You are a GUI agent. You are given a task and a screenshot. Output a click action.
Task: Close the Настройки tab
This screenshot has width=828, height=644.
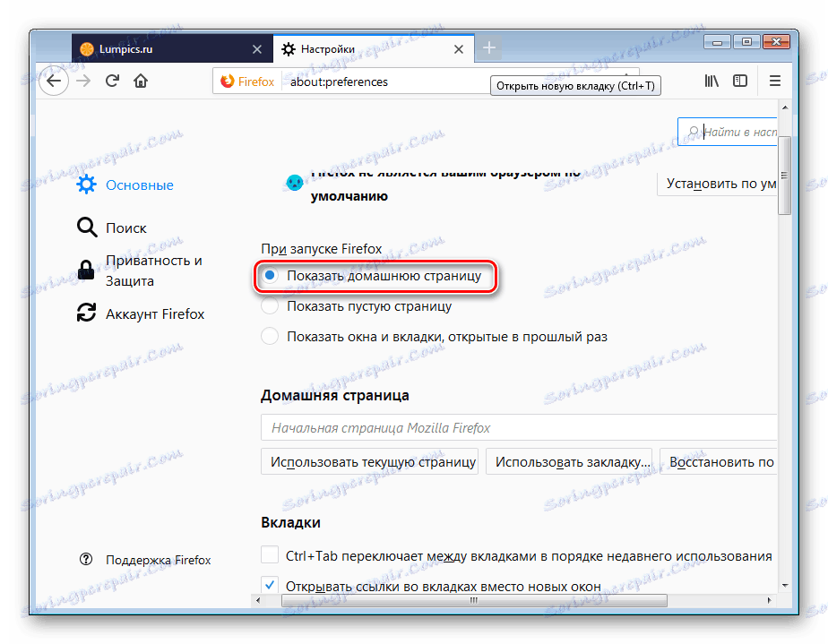tap(459, 49)
